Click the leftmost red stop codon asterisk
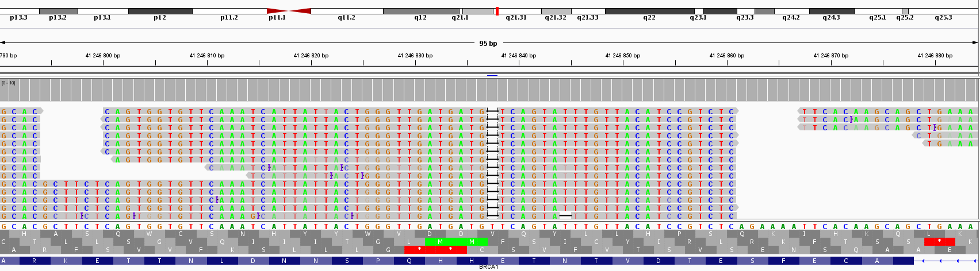 pyautogui.click(x=420, y=250)
